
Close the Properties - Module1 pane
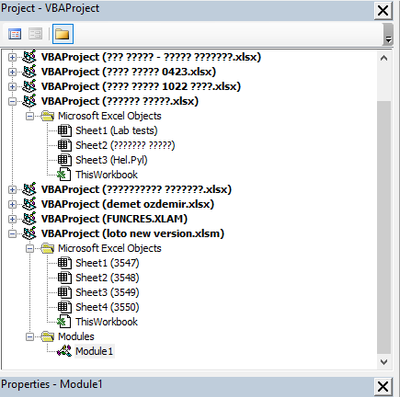[383, 387]
